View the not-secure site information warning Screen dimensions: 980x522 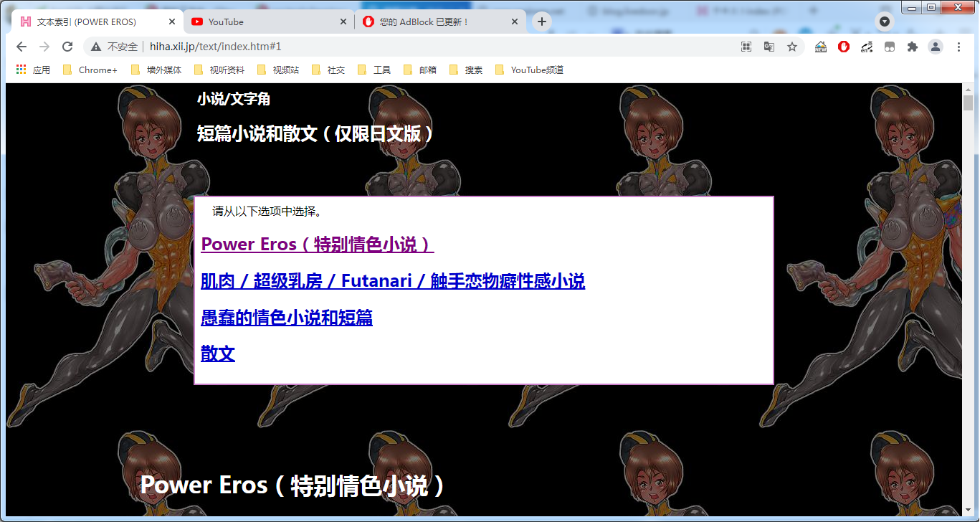click(115, 47)
